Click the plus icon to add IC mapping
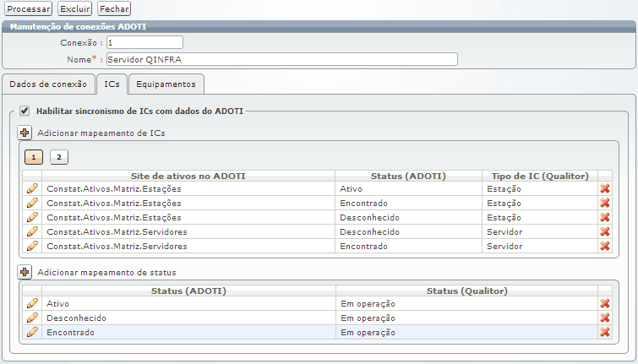The width and height of the screenshot is (638, 364). pos(25,133)
